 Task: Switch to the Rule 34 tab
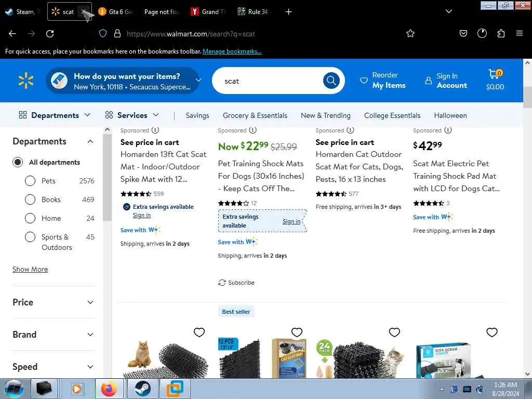pyautogui.click(x=254, y=12)
